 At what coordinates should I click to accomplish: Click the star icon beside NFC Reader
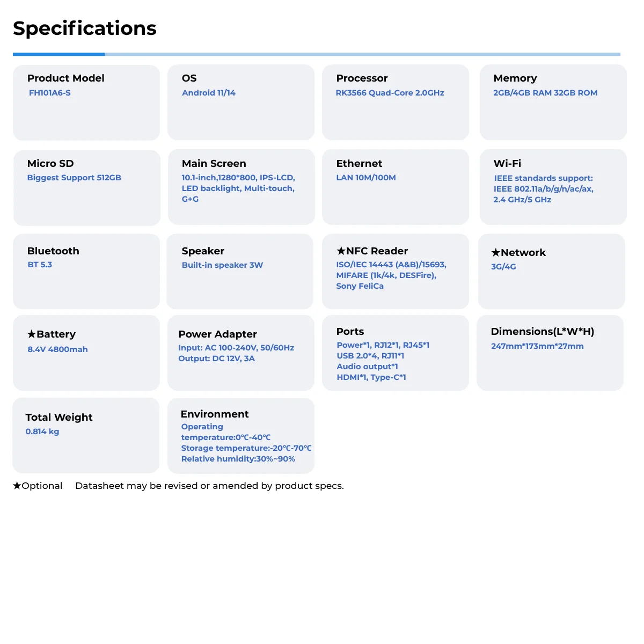click(341, 251)
